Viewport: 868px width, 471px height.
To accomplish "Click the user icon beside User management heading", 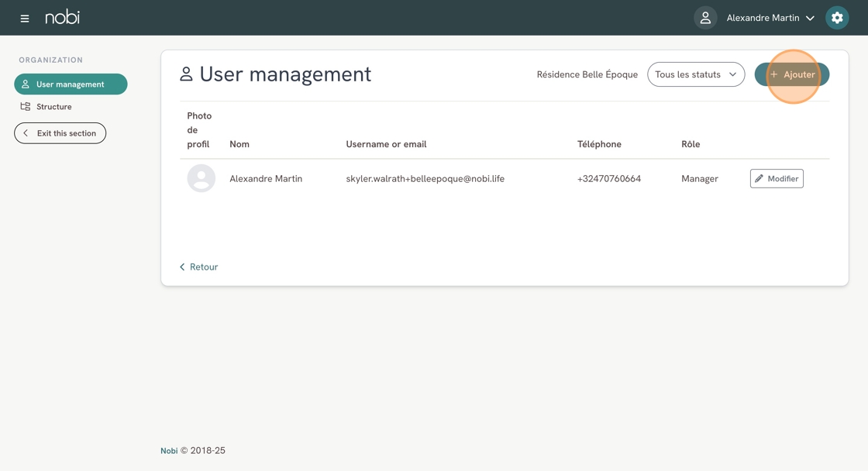I will coord(186,74).
